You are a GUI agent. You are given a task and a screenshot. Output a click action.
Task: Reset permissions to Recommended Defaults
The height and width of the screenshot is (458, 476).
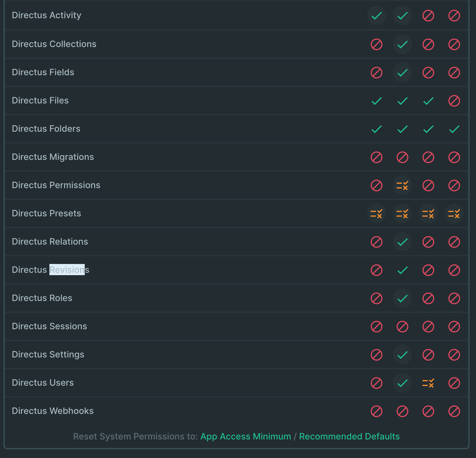(x=349, y=437)
